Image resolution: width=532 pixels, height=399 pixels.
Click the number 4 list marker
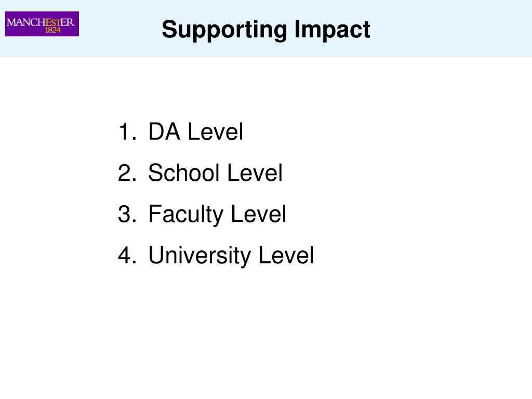click(127, 255)
